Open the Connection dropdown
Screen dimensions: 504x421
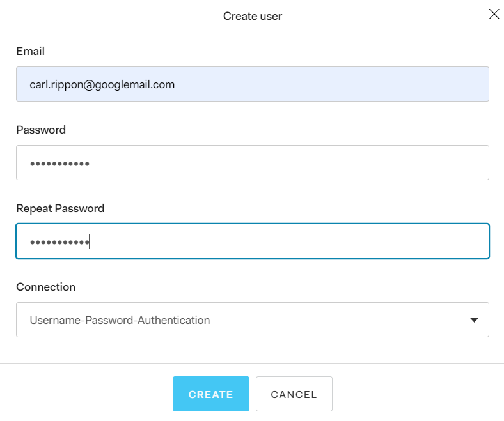(253, 320)
